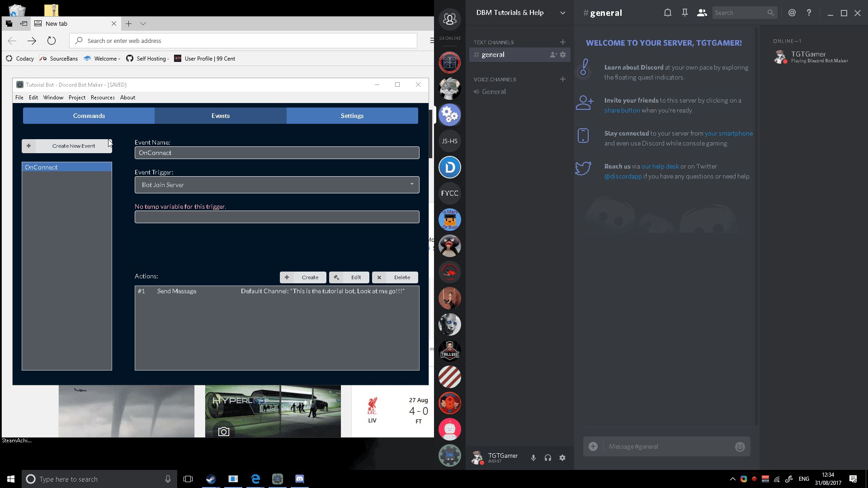868x488 pixels.
Task: Click the upload plus icon in message box
Action: pyautogui.click(x=593, y=446)
